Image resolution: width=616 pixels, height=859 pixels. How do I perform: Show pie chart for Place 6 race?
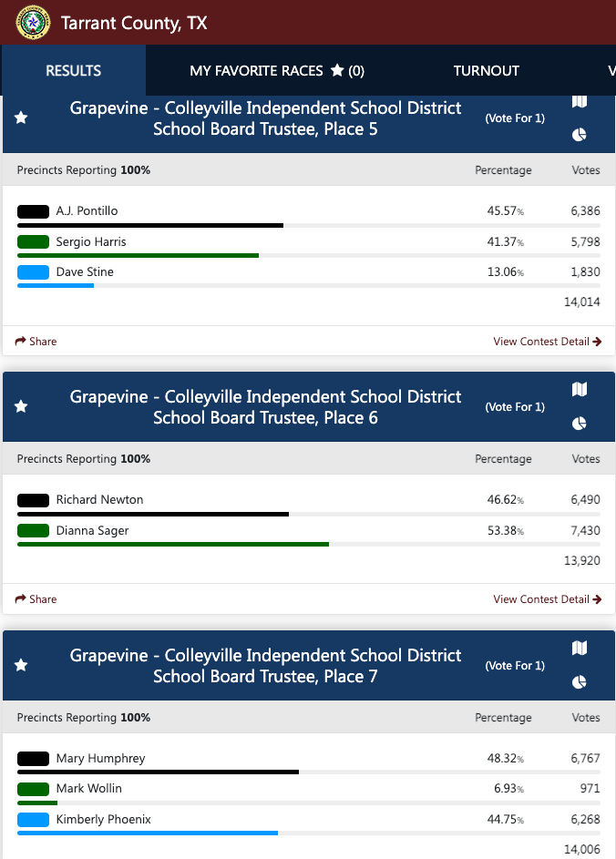(x=579, y=424)
